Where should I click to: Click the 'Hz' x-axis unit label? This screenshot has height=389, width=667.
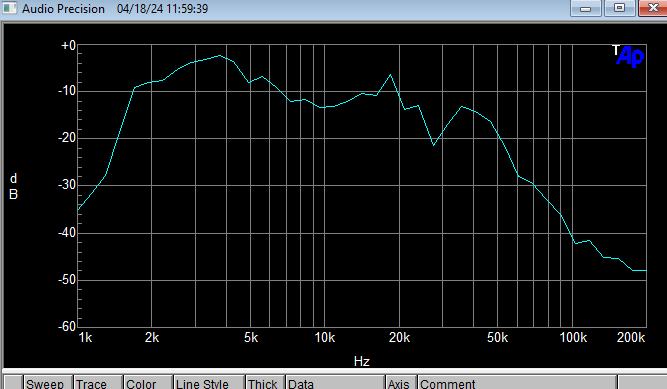pyautogui.click(x=362, y=361)
